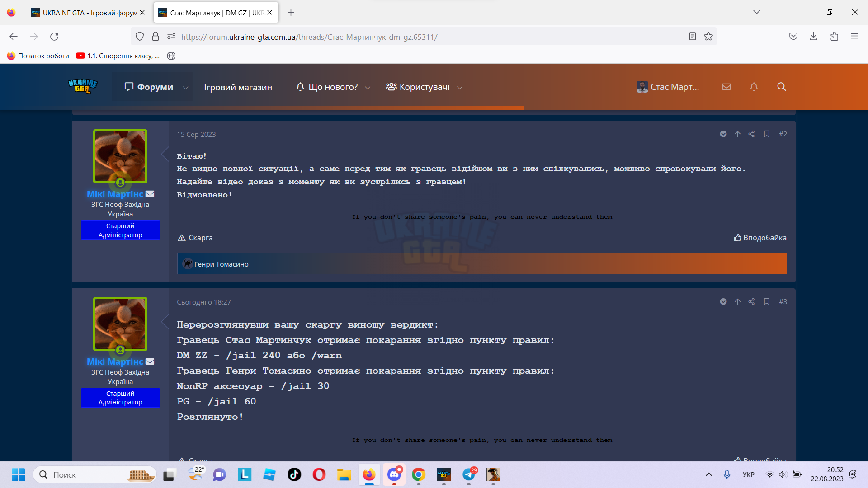The height and width of the screenshot is (488, 868).
Task: Open the Firefox downloads panel
Action: click(814, 37)
